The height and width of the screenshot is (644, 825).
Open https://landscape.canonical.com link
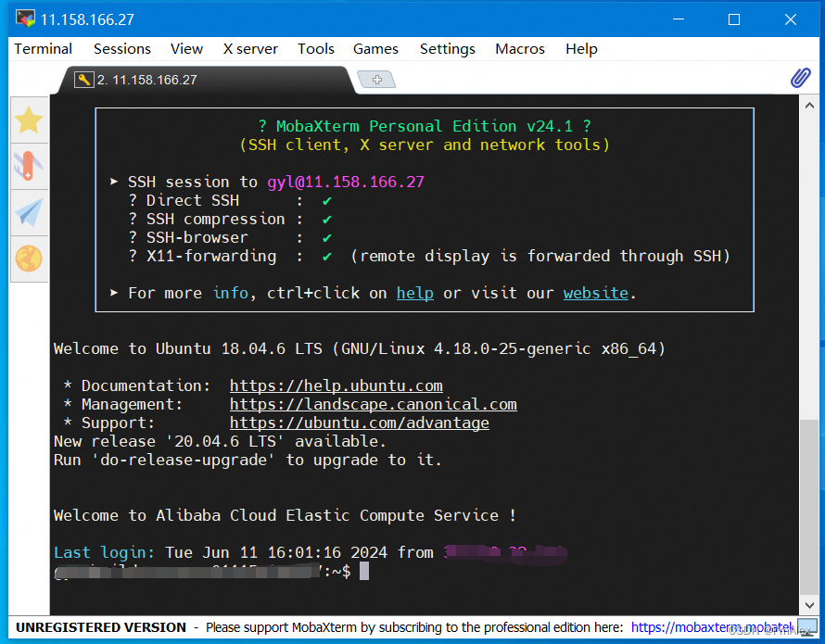point(373,404)
